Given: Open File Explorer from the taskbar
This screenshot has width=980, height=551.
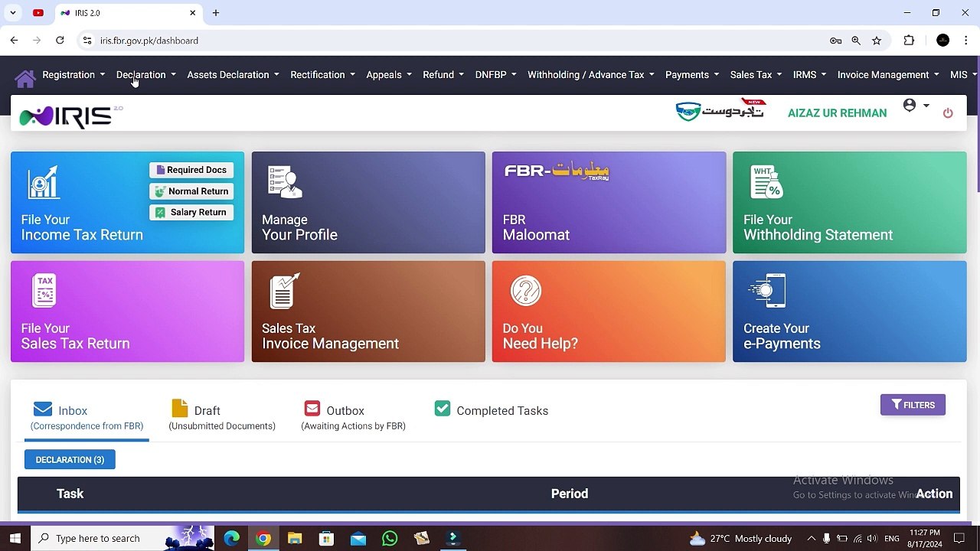Looking at the screenshot, I should point(295,539).
